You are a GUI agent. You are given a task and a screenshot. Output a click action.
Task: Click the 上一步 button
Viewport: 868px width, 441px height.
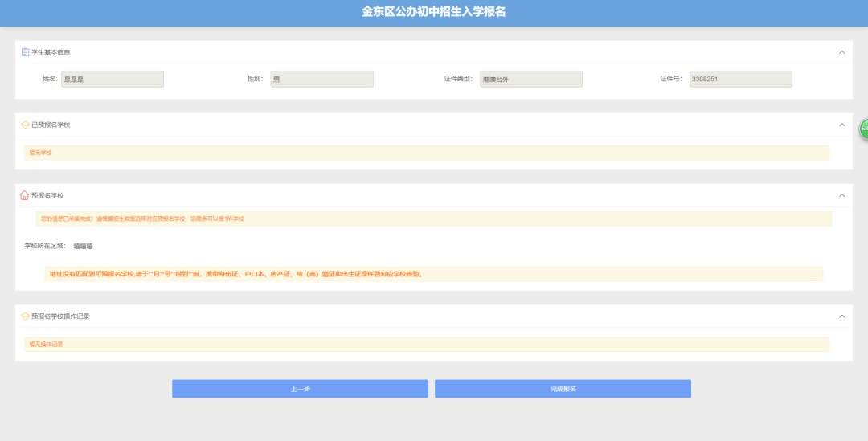pyautogui.click(x=300, y=389)
